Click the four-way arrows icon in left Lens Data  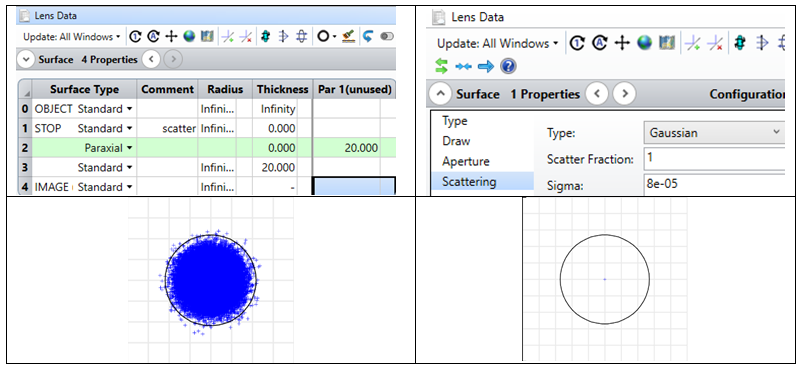point(171,37)
